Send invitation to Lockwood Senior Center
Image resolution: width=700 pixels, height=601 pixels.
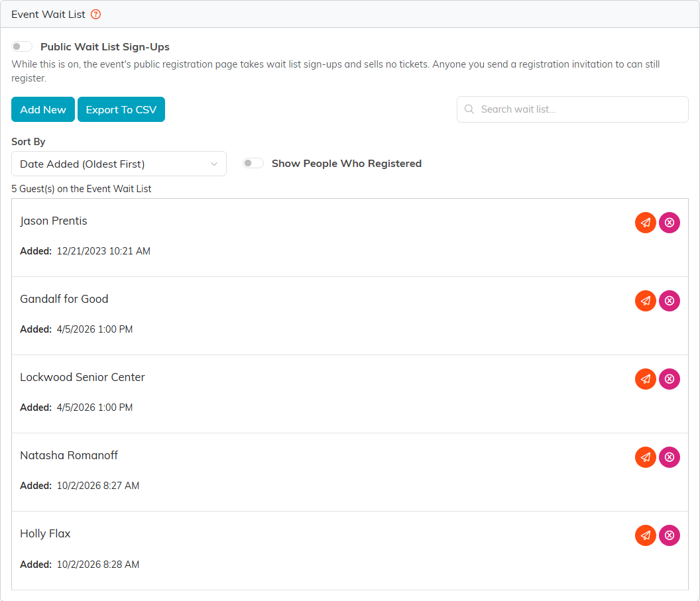click(x=645, y=379)
